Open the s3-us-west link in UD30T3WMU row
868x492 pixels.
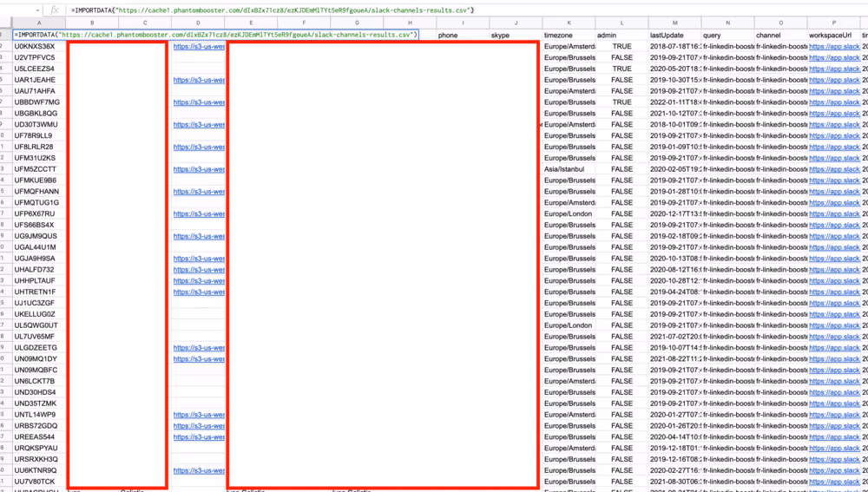(x=198, y=125)
